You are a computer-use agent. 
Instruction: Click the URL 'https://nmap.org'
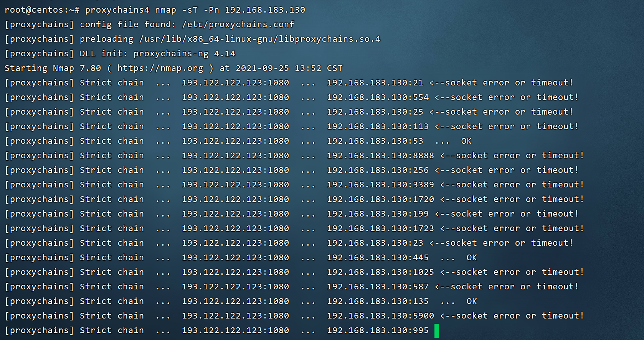pyautogui.click(x=160, y=68)
